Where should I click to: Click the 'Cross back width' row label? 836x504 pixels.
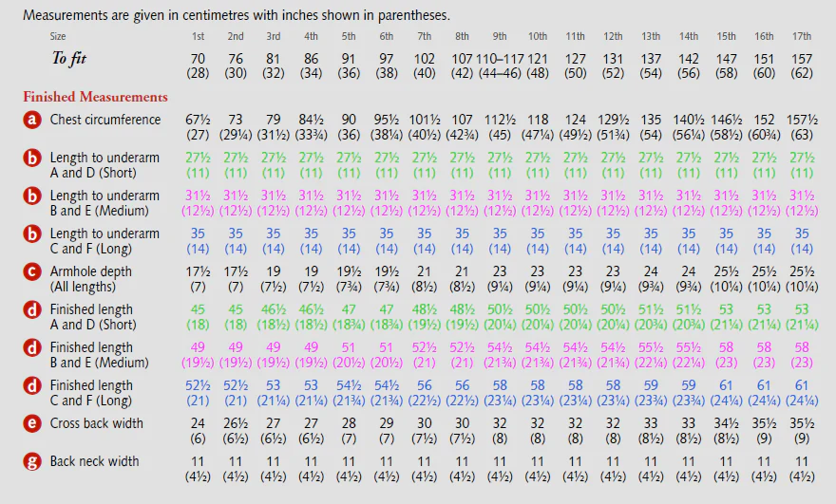[x=97, y=423]
